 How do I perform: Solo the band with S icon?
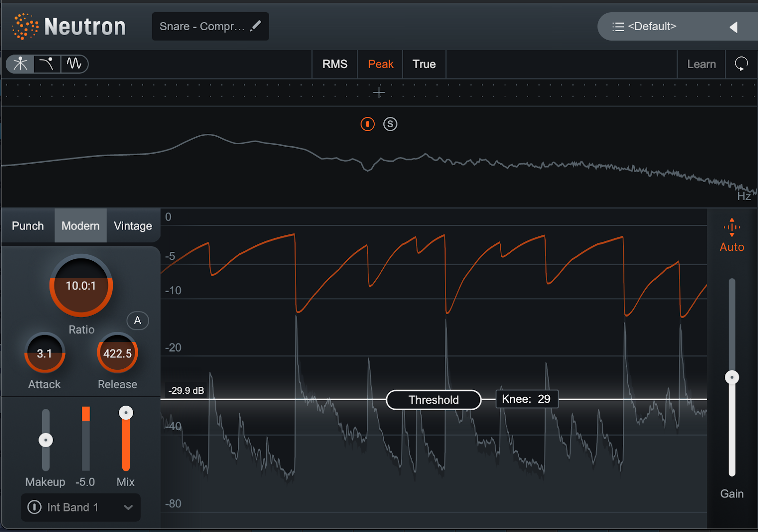click(x=390, y=124)
